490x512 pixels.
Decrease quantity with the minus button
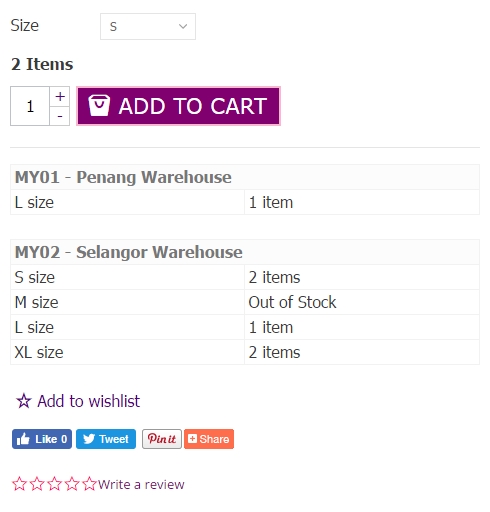point(60,116)
